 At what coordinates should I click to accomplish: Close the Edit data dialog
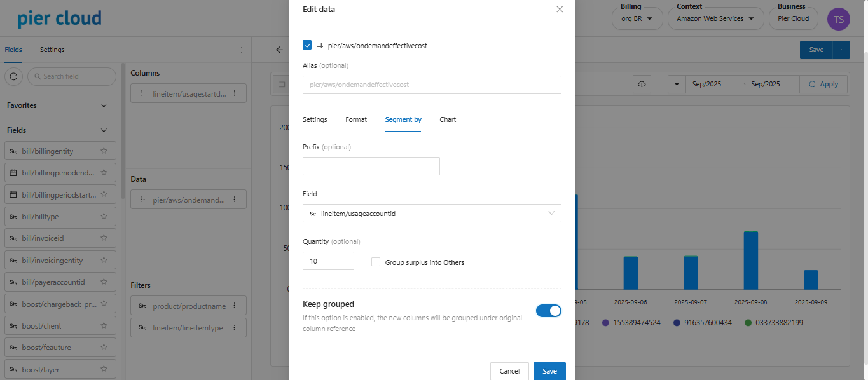click(560, 10)
